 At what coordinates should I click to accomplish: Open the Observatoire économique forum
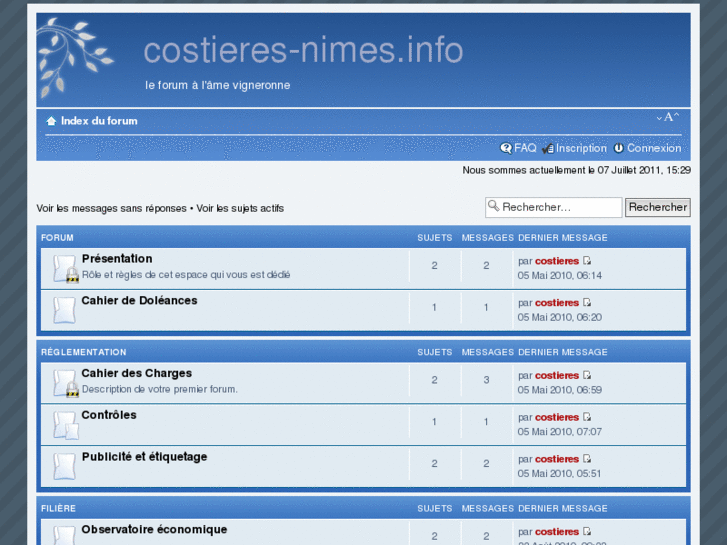154,530
